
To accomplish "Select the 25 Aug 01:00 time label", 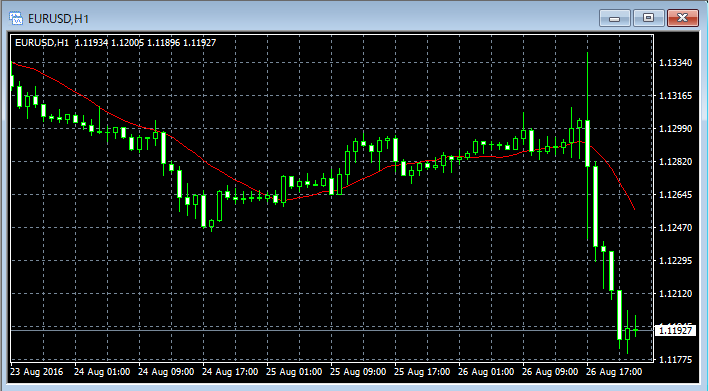I will pos(294,372).
